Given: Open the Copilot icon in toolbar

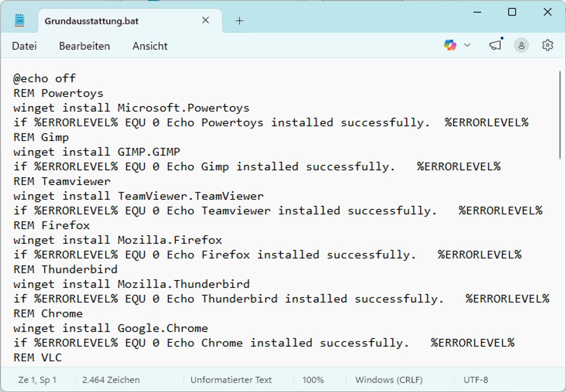Looking at the screenshot, I should 450,45.
